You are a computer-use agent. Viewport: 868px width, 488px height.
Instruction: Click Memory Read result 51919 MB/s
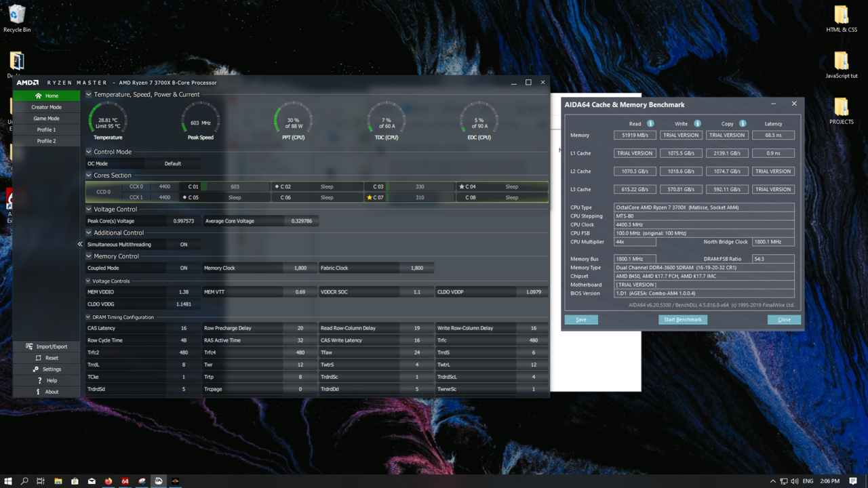[x=635, y=135]
